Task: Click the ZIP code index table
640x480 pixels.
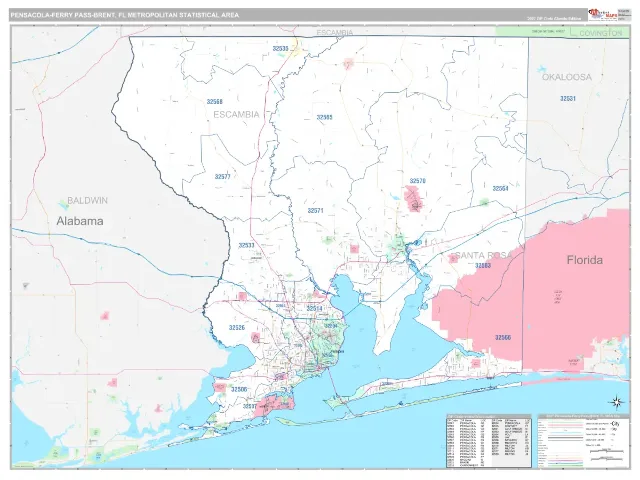Action: (x=489, y=441)
